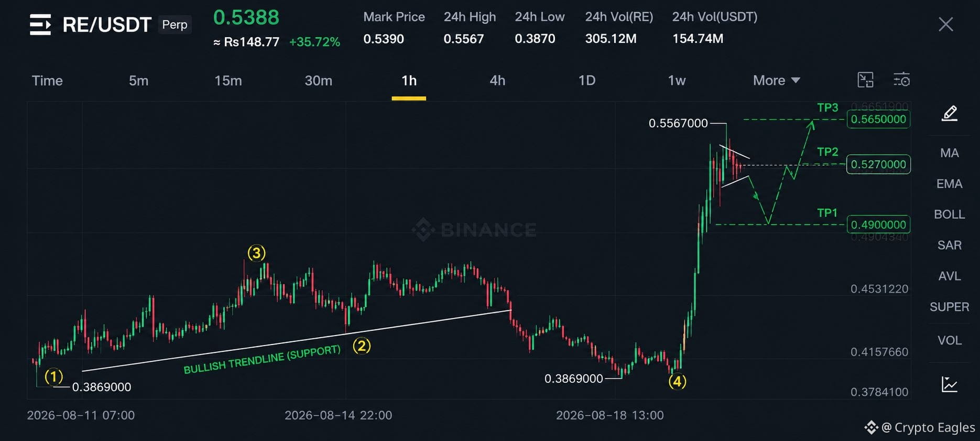Select the 1w timeframe tab
The width and height of the screenshot is (980, 441).
pyautogui.click(x=677, y=80)
